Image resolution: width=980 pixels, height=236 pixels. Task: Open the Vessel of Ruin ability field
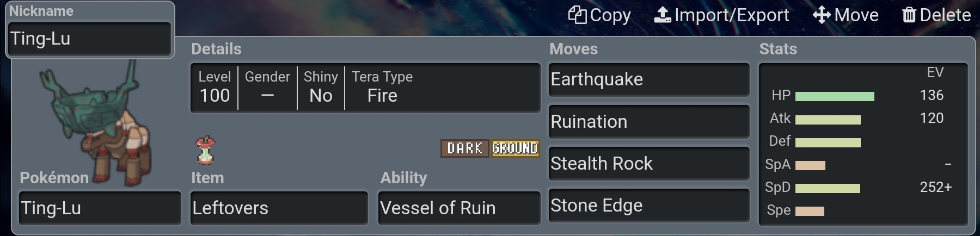(459, 208)
